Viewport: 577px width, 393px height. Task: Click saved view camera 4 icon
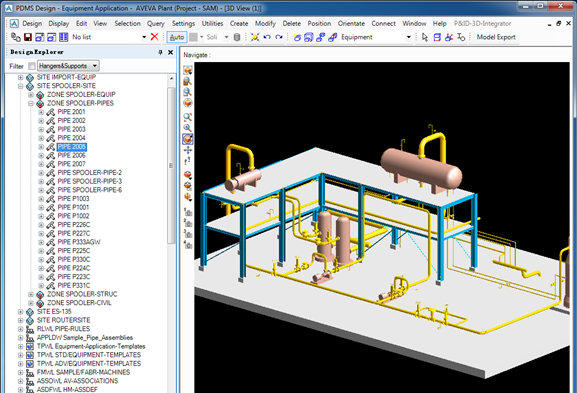(188, 244)
